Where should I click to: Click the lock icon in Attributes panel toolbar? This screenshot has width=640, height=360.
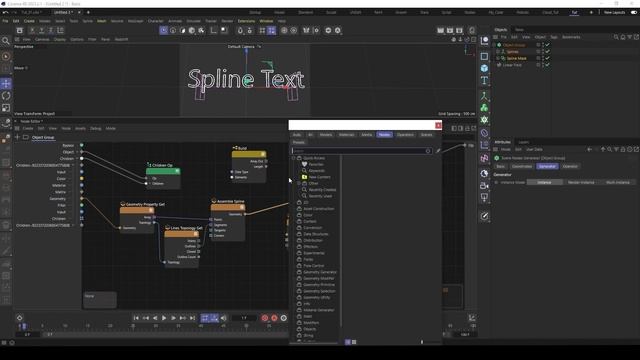tap(623, 149)
